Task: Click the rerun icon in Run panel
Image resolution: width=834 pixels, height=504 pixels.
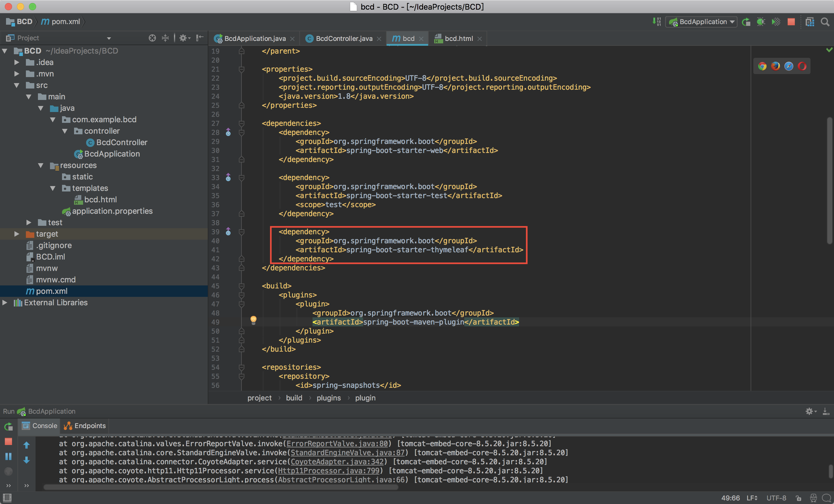Action: click(8, 427)
